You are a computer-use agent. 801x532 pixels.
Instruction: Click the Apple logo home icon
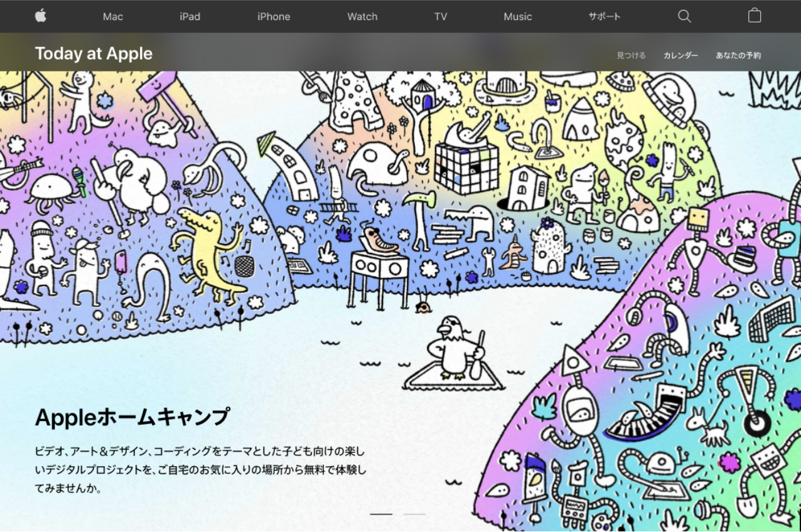pyautogui.click(x=41, y=16)
